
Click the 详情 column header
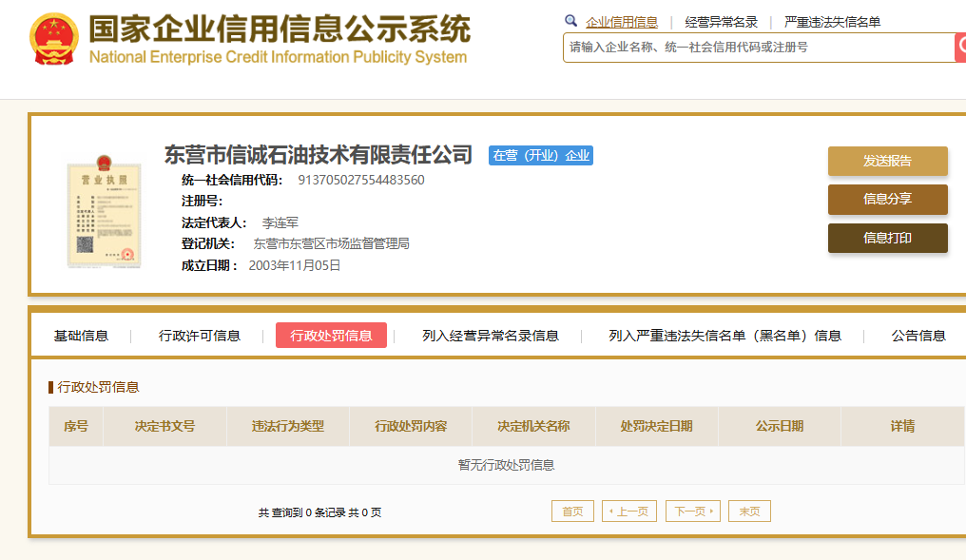902,426
